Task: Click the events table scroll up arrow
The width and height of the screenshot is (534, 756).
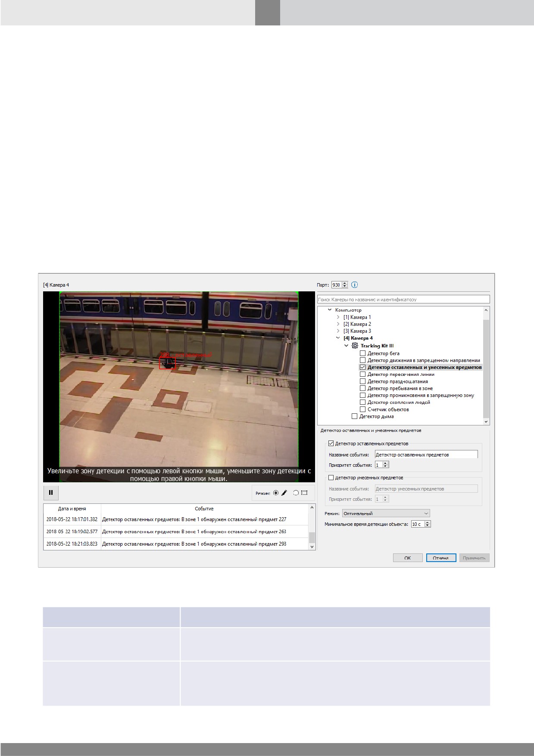Action: pos(312,508)
